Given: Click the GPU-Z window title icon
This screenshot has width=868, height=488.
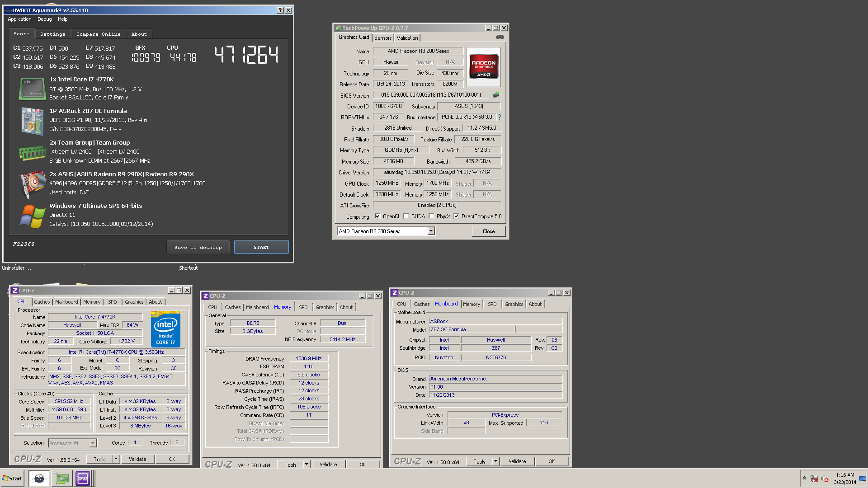Looking at the screenshot, I should (338, 28).
